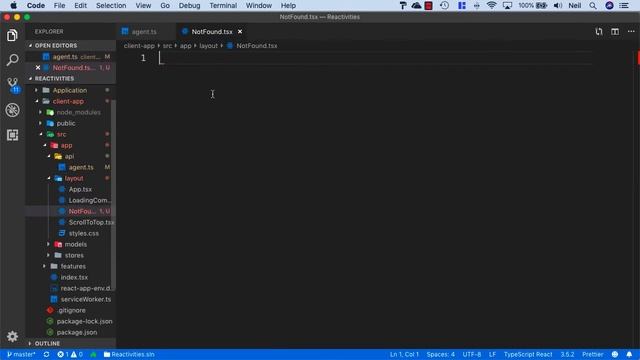This screenshot has height=360, width=640.
Task: Open the editor More Actions ellipsis
Action: (x=631, y=31)
